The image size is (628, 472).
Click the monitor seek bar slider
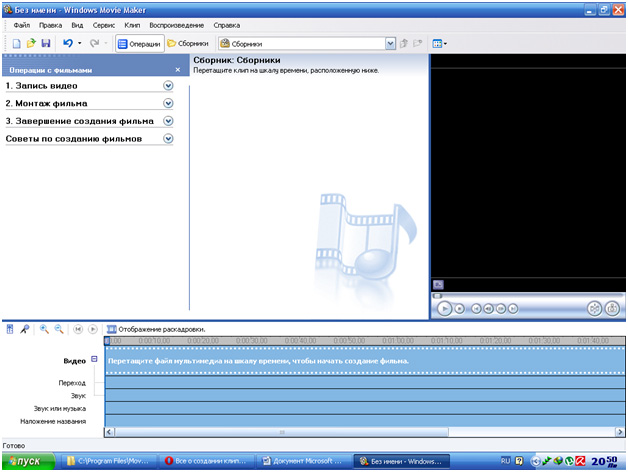pos(437,296)
